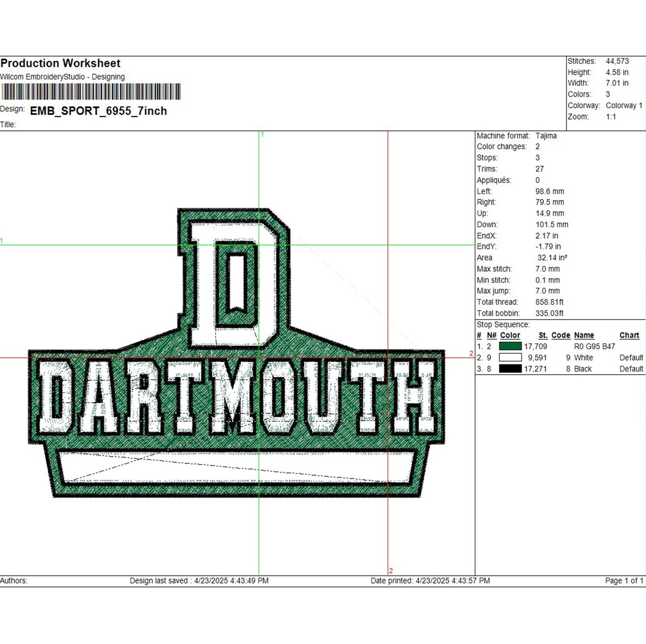Click the "Name" column header
This screenshot has height=644, width=646.
(584, 335)
